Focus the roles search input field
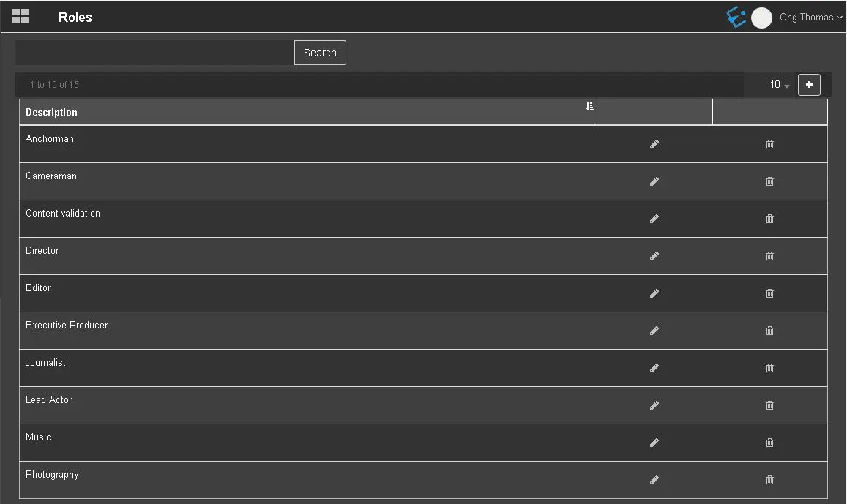Viewport: 847px width, 504px height. click(154, 53)
